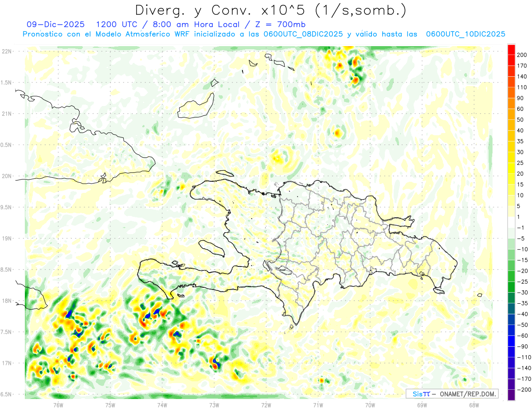Click the '7.5N' latitude label
Screen dimensions: 532x411
(x=7, y=332)
